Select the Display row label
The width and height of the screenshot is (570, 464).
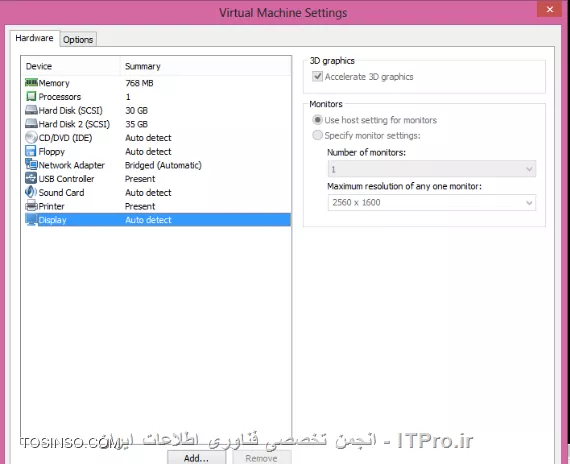tap(52, 220)
